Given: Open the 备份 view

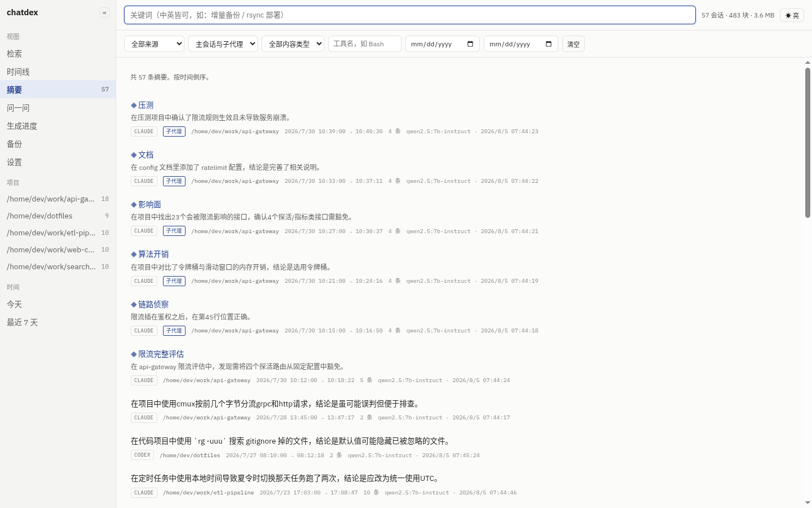Looking at the screenshot, I should click(x=58, y=144).
